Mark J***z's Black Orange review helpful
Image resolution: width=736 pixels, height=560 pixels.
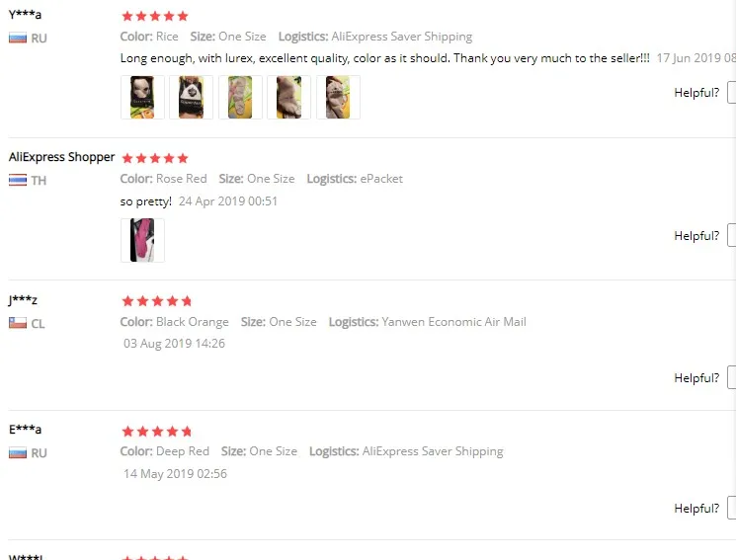pyautogui.click(x=731, y=377)
